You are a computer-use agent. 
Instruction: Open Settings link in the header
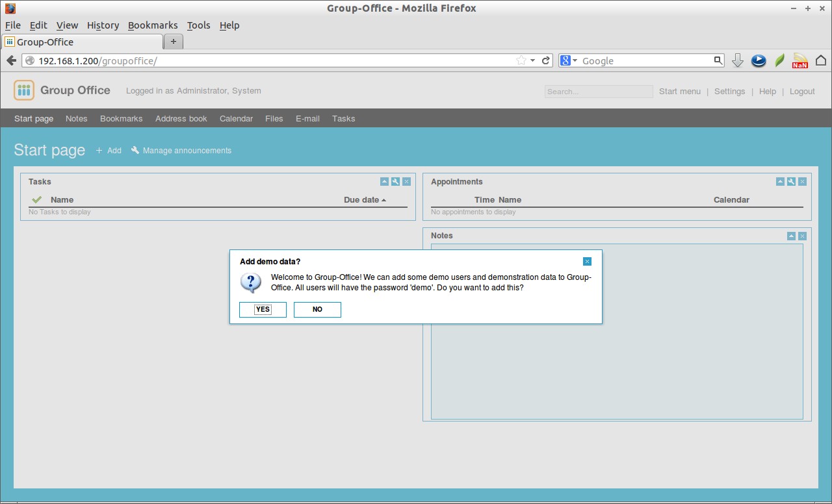(x=729, y=92)
